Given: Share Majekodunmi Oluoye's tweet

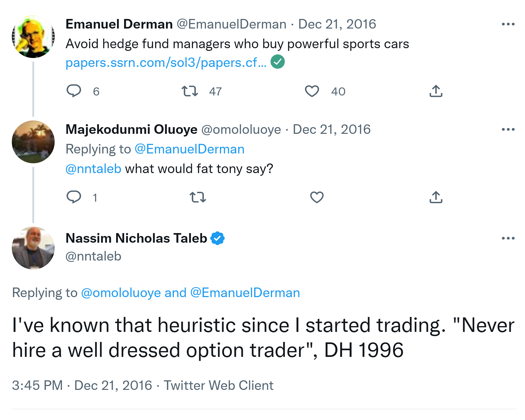Looking at the screenshot, I should click(x=436, y=197).
